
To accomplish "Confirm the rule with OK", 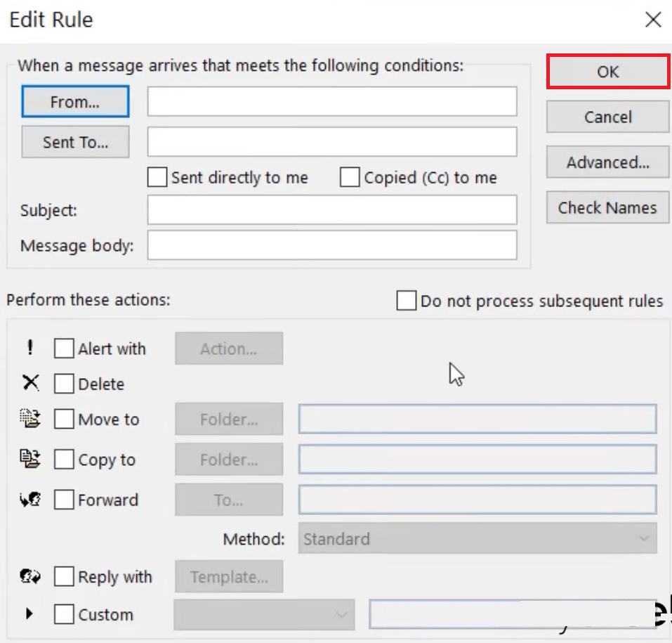I will pos(607,72).
